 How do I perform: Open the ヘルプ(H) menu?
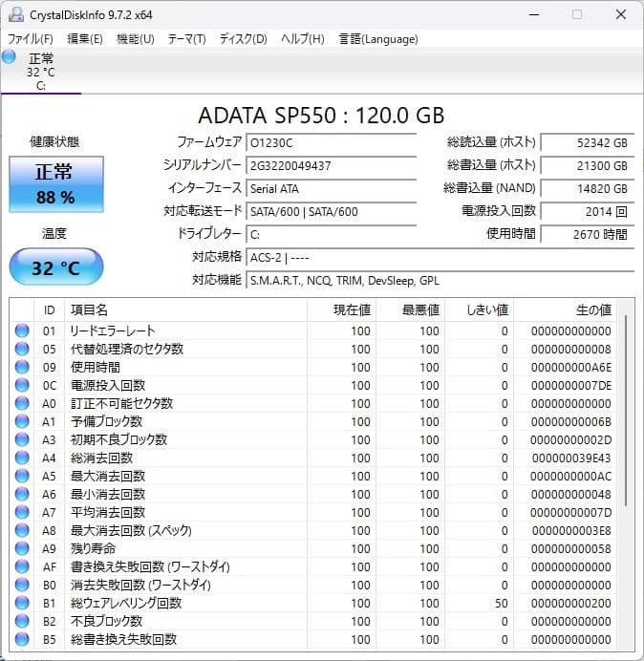pos(303,39)
